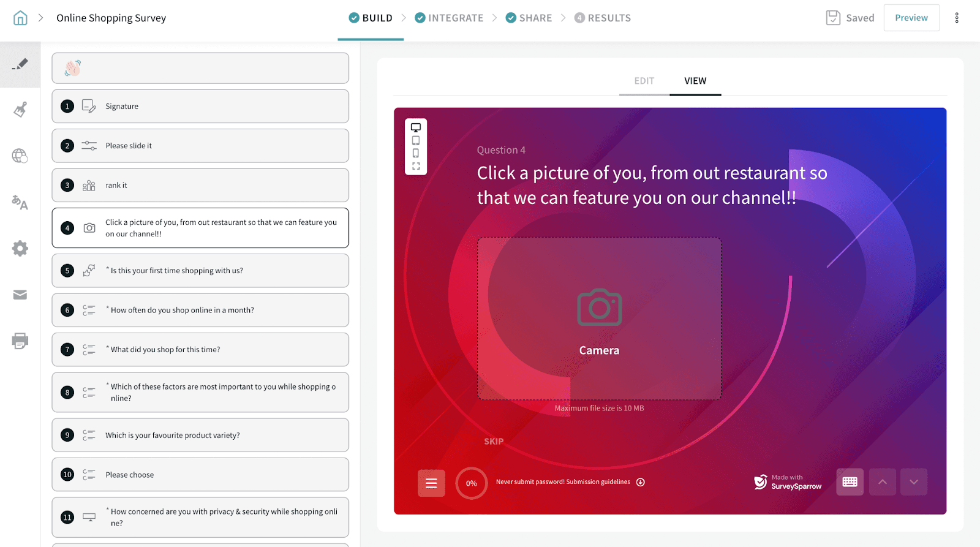Open the design paintbrush sidebar icon

point(20,110)
